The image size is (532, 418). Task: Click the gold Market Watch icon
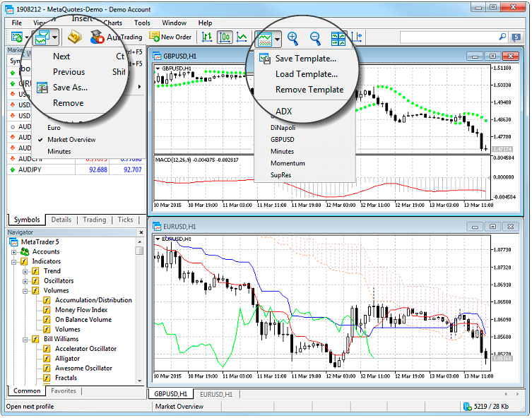75,37
